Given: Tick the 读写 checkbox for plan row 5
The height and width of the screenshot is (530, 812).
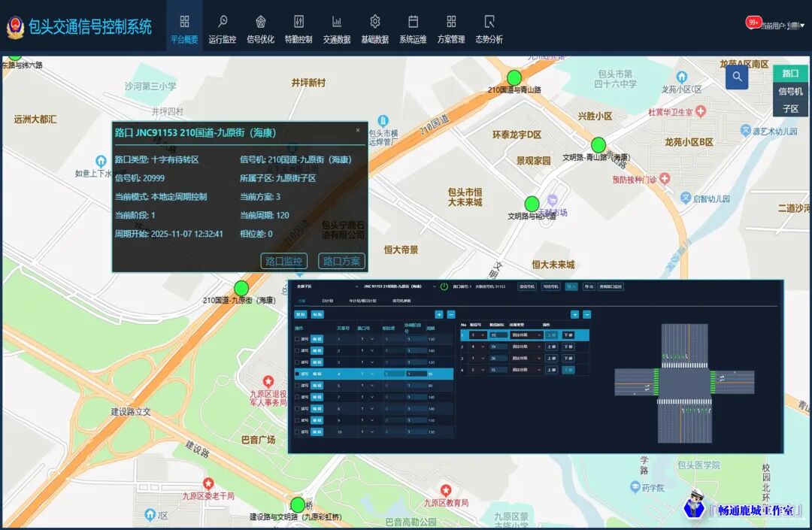Looking at the screenshot, I should coord(297,385).
